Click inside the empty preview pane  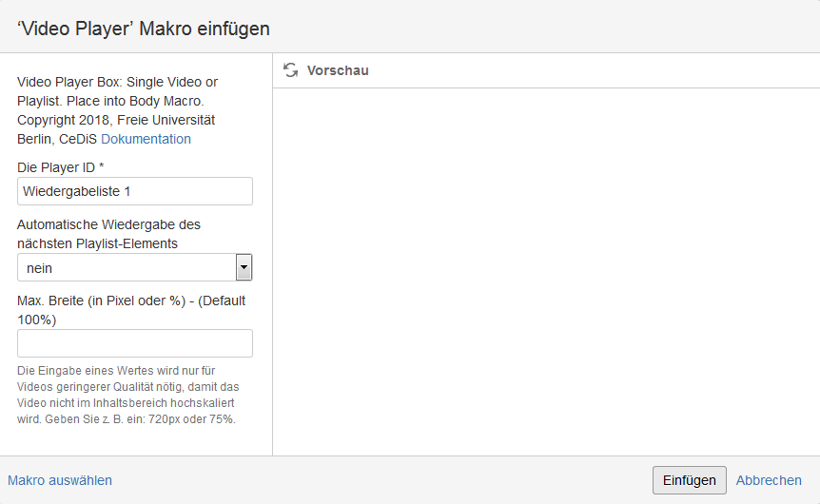(546, 272)
